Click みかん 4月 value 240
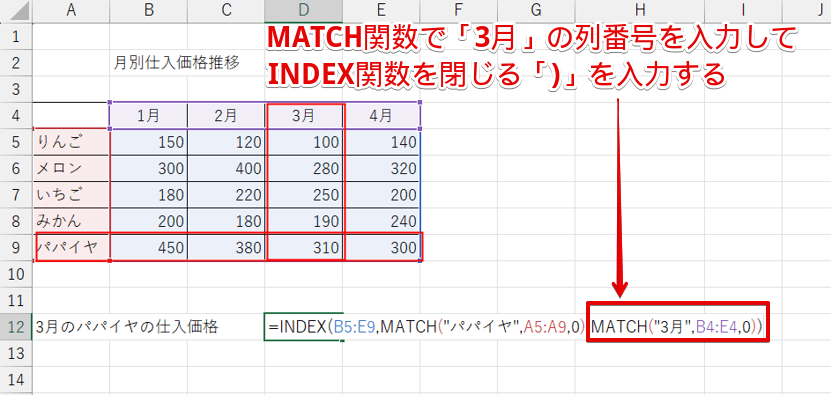The image size is (834, 403). pos(381,221)
